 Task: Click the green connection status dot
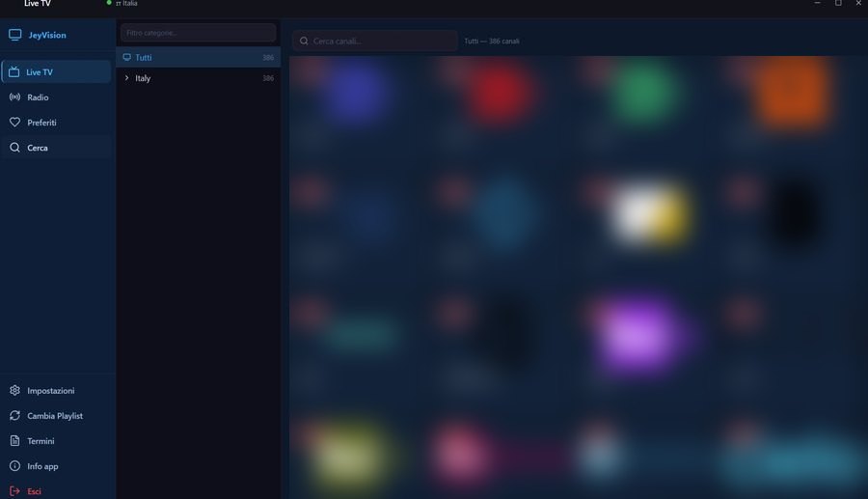(109, 3)
